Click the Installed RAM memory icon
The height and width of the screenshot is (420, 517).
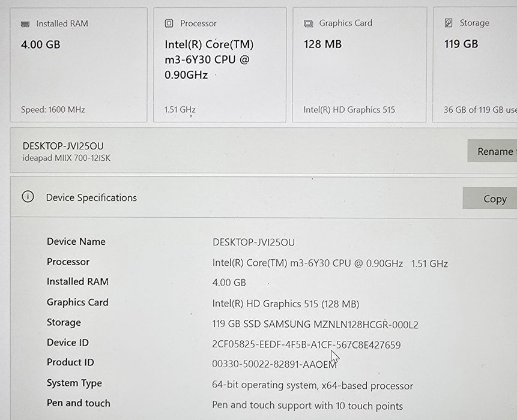tap(25, 24)
